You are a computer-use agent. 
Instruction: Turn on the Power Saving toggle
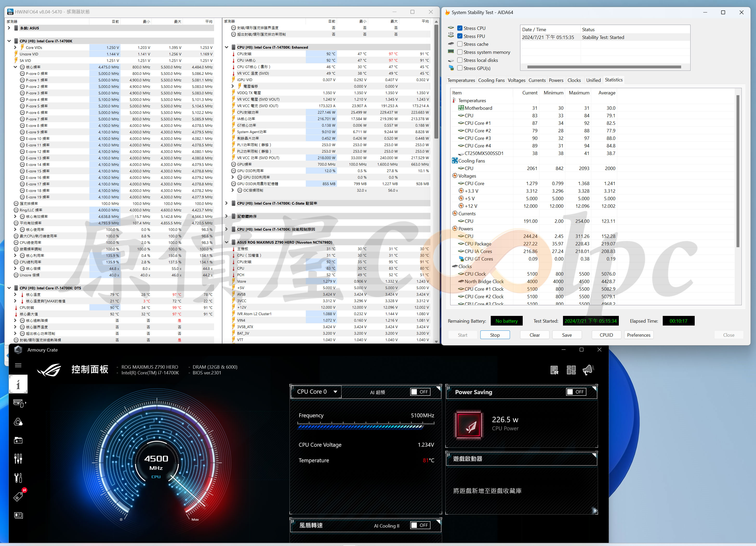point(576,392)
